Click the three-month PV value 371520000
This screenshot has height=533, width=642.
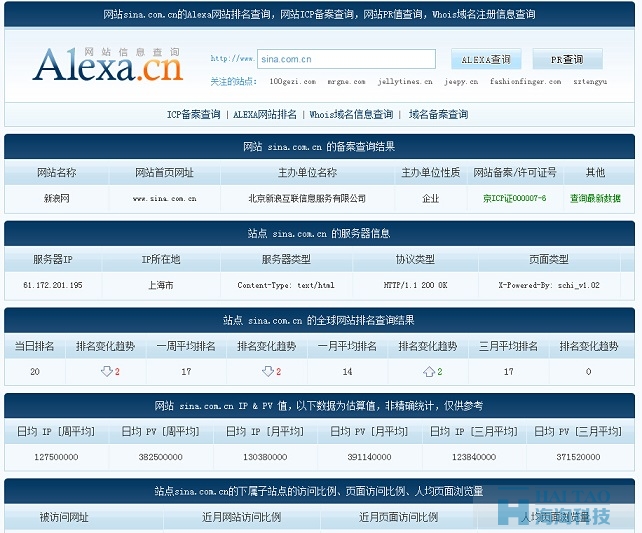(578, 457)
